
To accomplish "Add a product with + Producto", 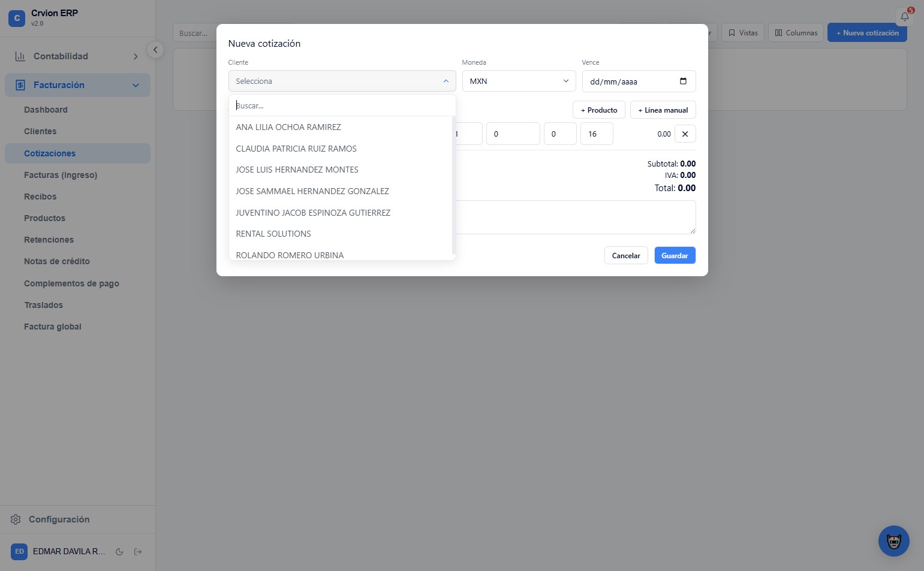I will [x=599, y=110].
